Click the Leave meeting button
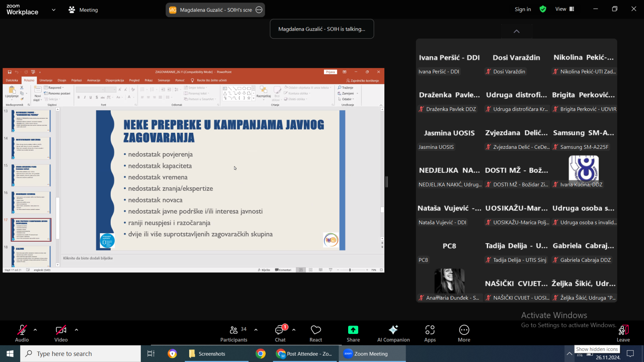 pyautogui.click(x=623, y=333)
